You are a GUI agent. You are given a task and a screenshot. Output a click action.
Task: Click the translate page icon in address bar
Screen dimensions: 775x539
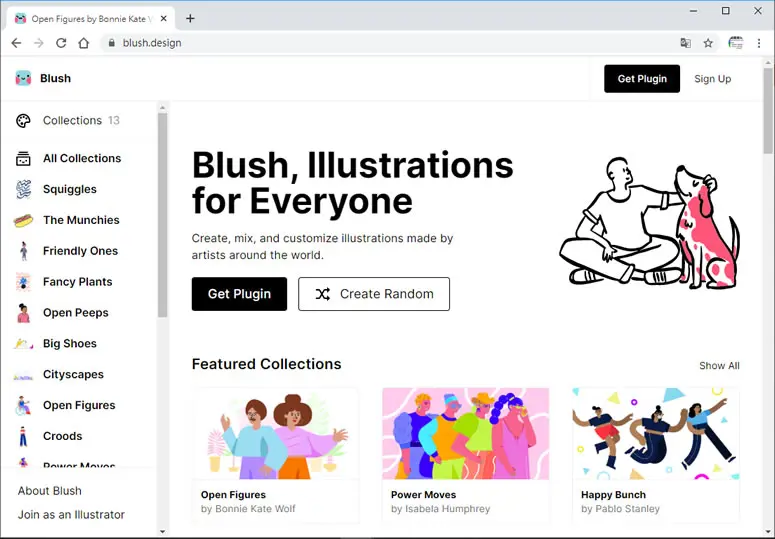pos(686,43)
